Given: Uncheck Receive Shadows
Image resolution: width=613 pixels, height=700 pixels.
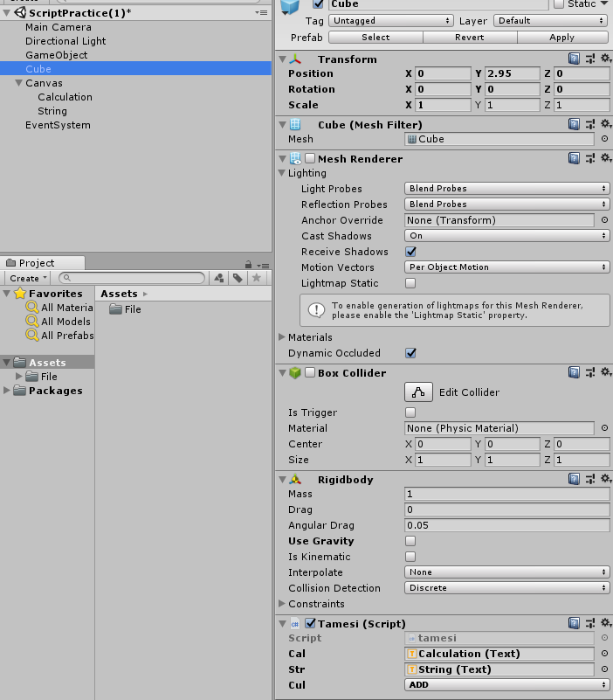Looking at the screenshot, I should [x=410, y=252].
